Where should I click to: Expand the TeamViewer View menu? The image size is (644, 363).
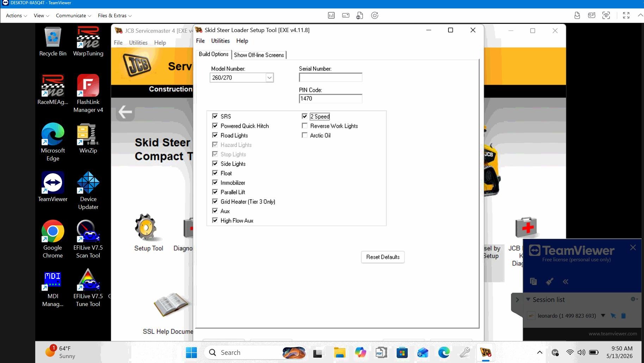coord(41,15)
